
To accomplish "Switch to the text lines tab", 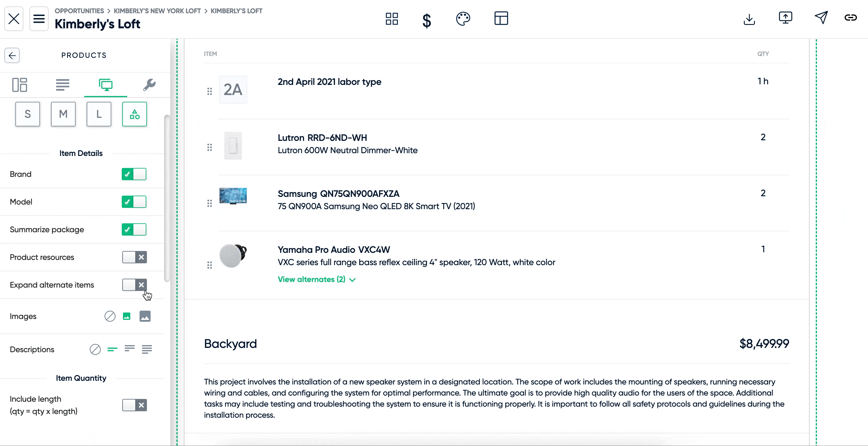I will pyautogui.click(x=63, y=85).
